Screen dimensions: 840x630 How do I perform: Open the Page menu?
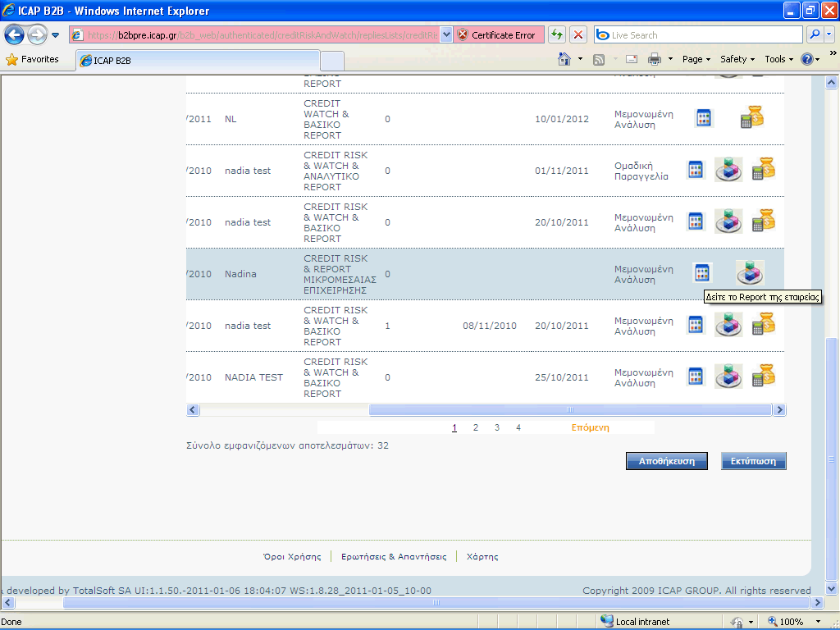(x=696, y=59)
